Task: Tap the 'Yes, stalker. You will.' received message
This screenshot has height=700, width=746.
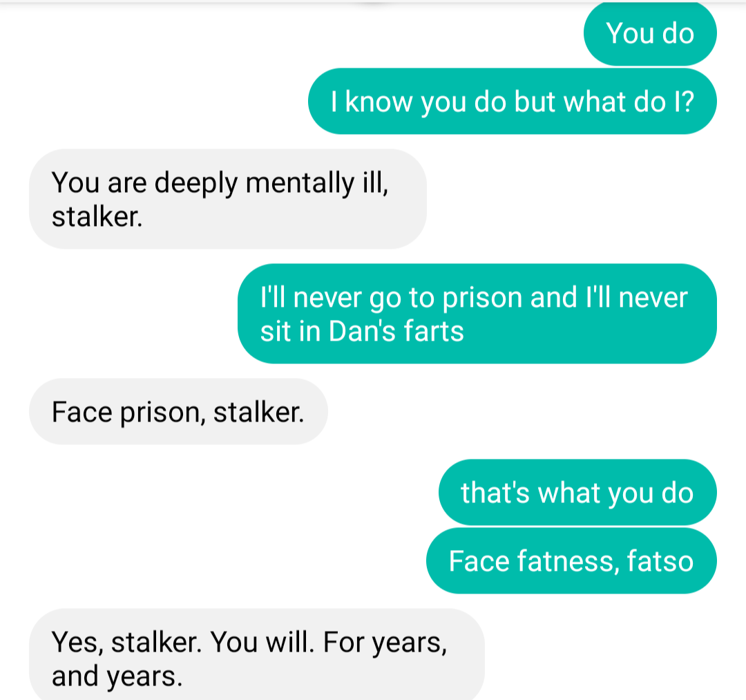Action: 257,654
